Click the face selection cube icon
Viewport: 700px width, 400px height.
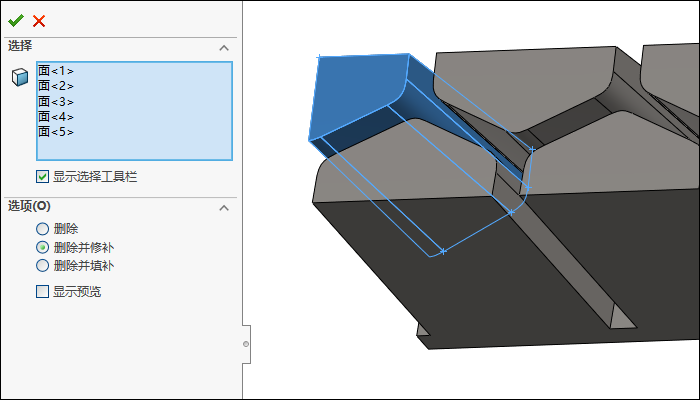(20, 77)
